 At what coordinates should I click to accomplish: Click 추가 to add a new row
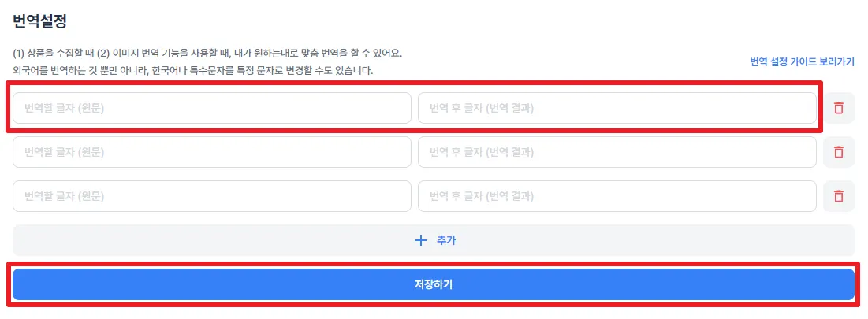445,240
